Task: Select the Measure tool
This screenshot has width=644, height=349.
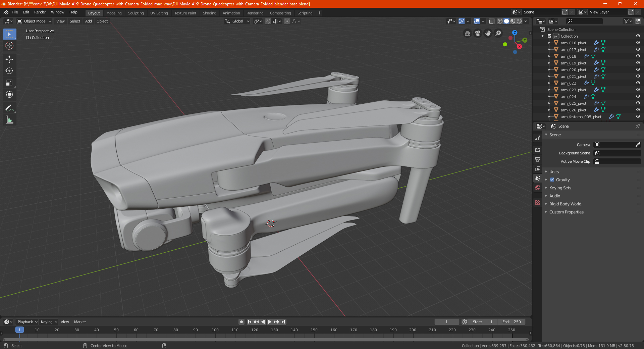Action: 9,120
